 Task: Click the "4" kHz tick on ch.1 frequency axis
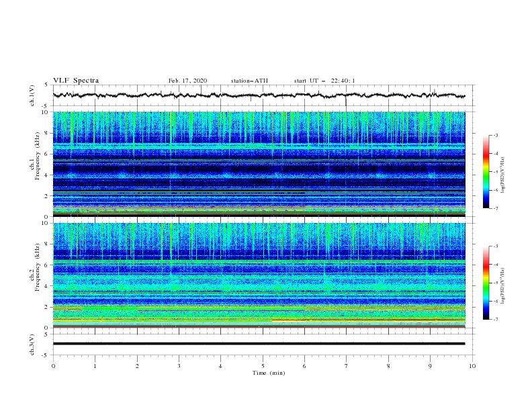click(47, 175)
